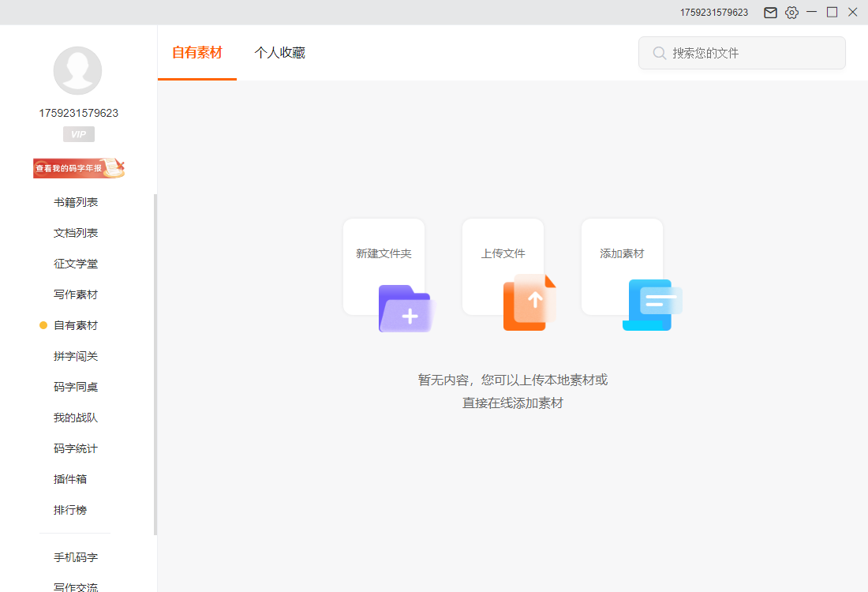Click the blue add material icon
The height and width of the screenshot is (592, 868).
point(652,305)
